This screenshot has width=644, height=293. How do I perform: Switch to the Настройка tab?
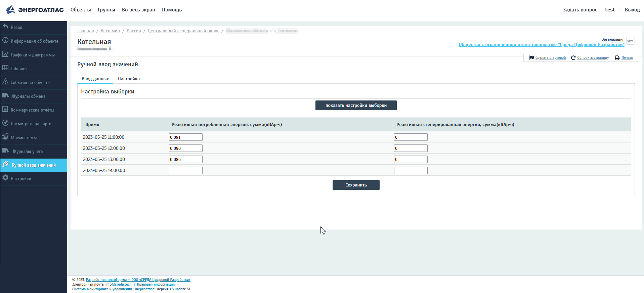[129, 79]
